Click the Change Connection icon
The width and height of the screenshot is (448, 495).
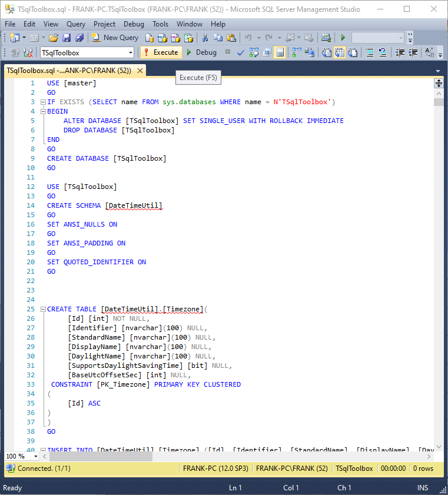[x=28, y=52]
